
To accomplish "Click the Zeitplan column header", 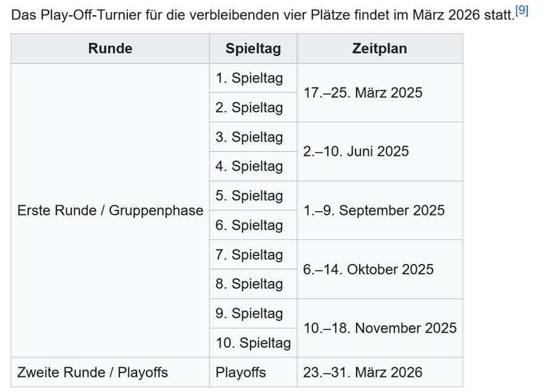I will click(x=379, y=49).
